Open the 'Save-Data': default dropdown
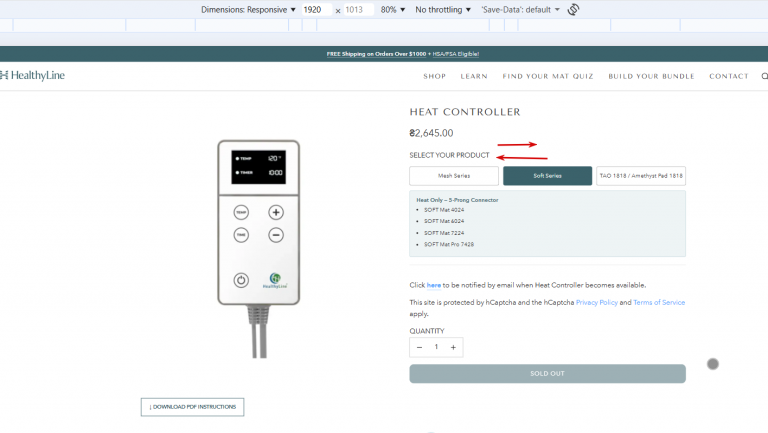The height and width of the screenshot is (433, 768). pos(520,10)
